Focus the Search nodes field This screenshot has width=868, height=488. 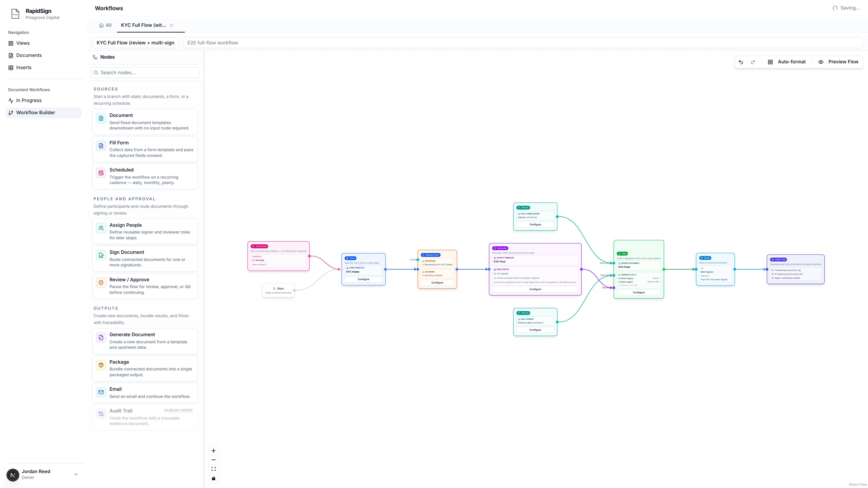click(145, 72)
